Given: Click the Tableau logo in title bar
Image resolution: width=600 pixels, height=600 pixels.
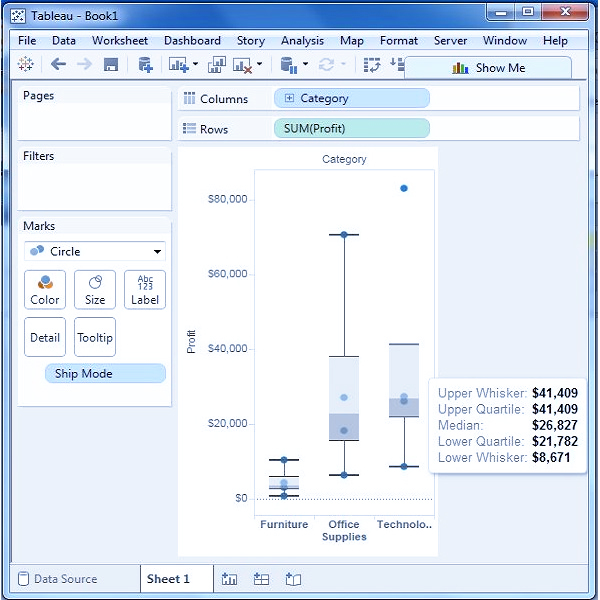Looking at the screenshot, I should pyautogui.click(x=18, y=16).
